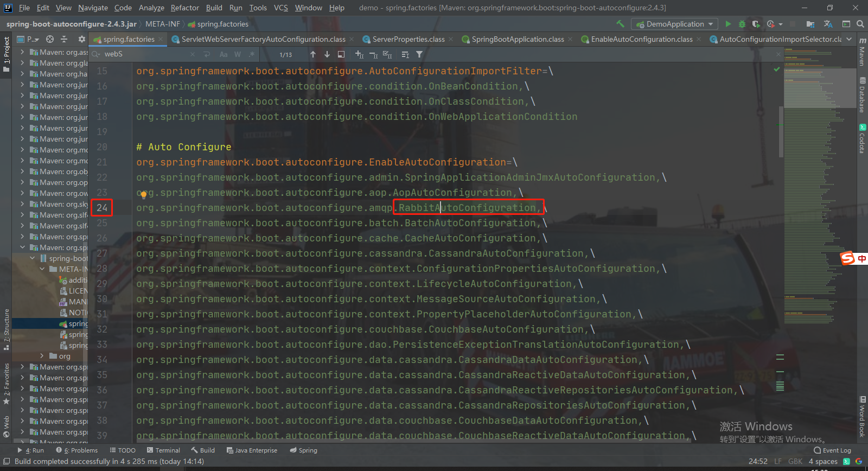Open the Word Book side panel

(862, 417)
